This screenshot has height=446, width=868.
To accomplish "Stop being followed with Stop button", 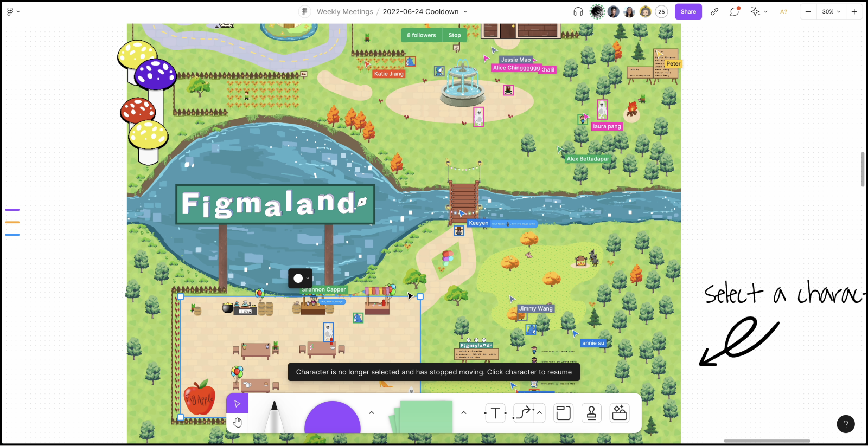I will click(x=455, y=35).
